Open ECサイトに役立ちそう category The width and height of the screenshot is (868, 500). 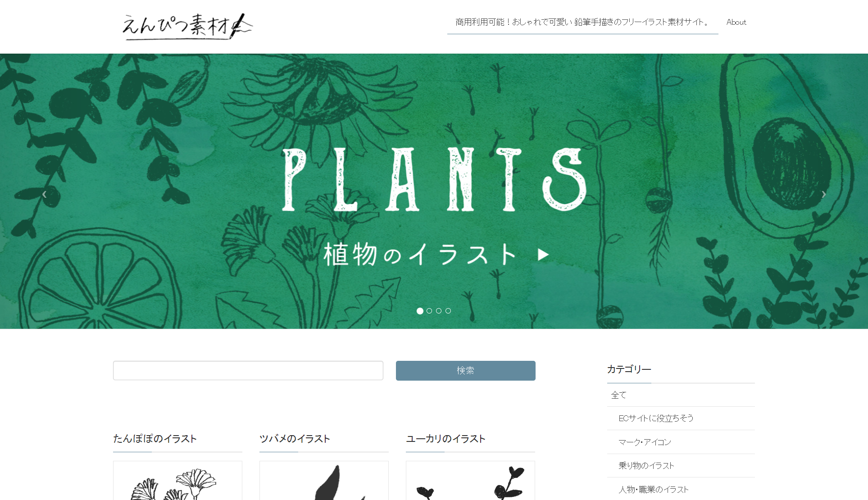[x=656, y=418]
